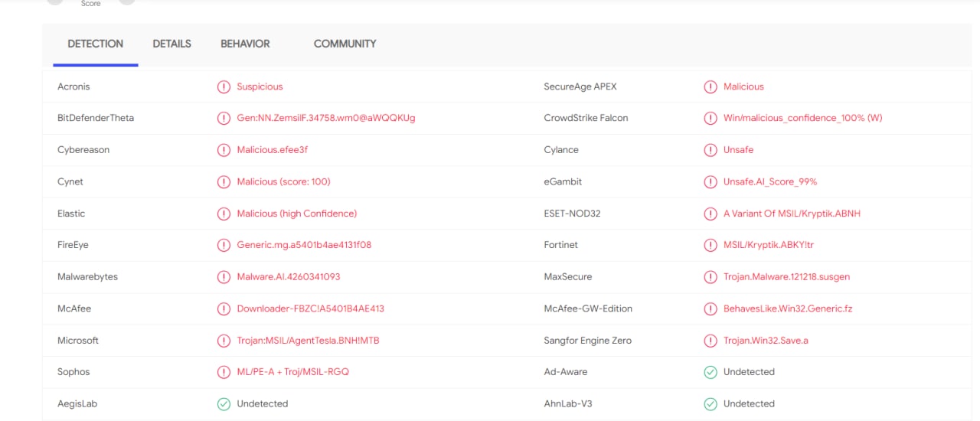This screenshot has width=980, height=421.
Task: Click alert icon in SecureAge APEX row
Action: click(x=710, y=86)
